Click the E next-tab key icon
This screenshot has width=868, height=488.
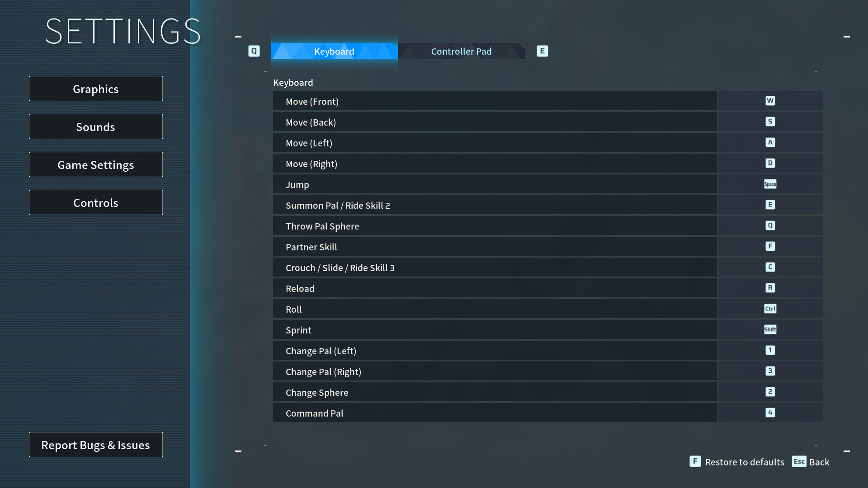pyautogui.click(x=542, y=51)
